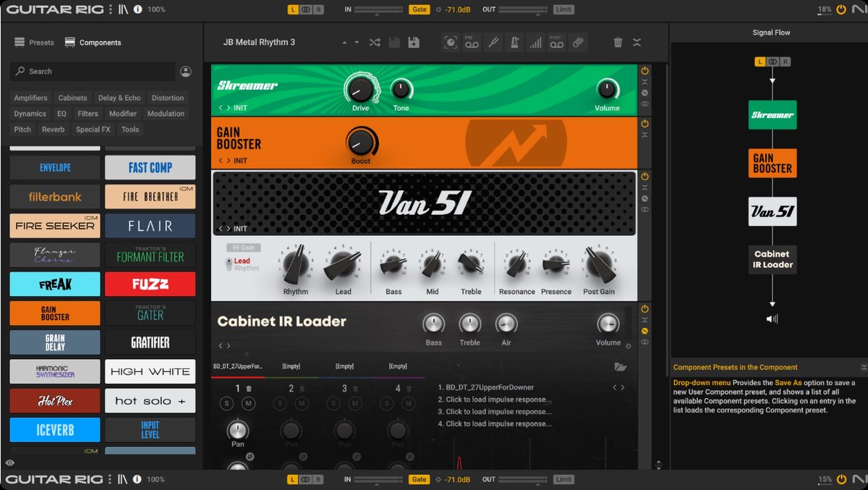Click the Dynamics filter tag

click(x=30, y=114)
